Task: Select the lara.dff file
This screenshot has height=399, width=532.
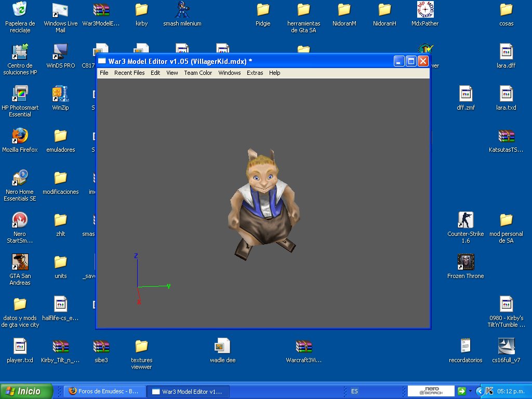Action: [506, 56]
